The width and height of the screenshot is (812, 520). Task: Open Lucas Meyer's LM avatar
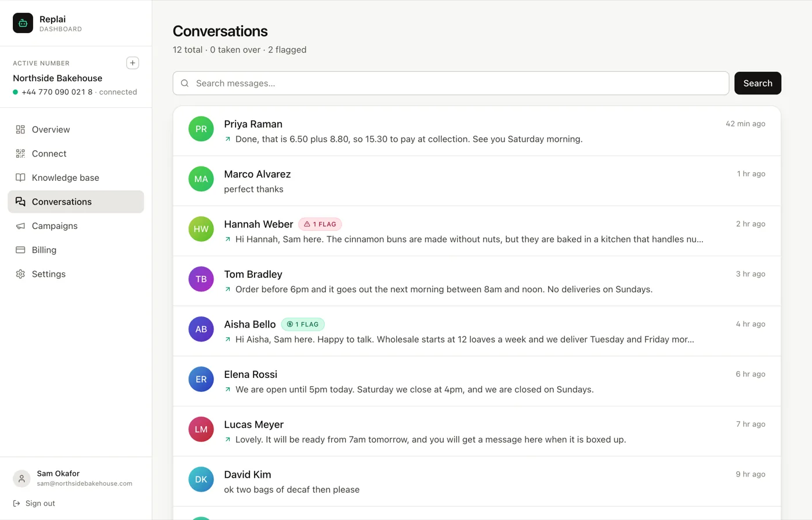click(x=201, y=430)
